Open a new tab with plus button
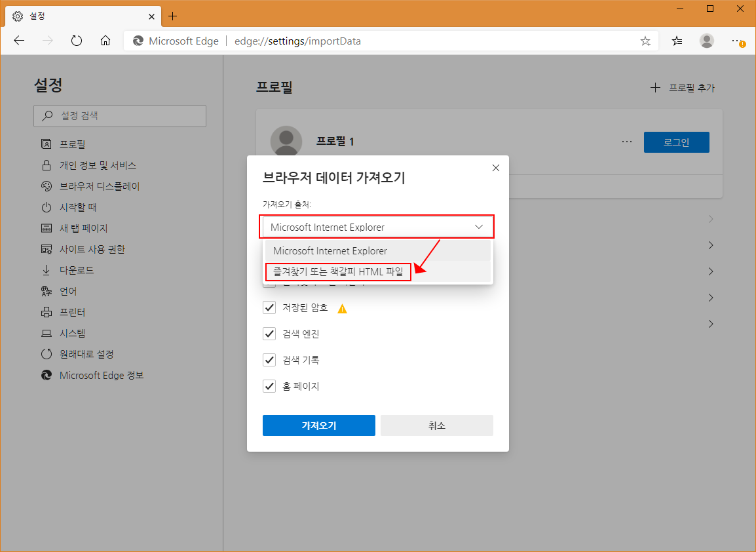Screen dimensions: 756x552 172,16
